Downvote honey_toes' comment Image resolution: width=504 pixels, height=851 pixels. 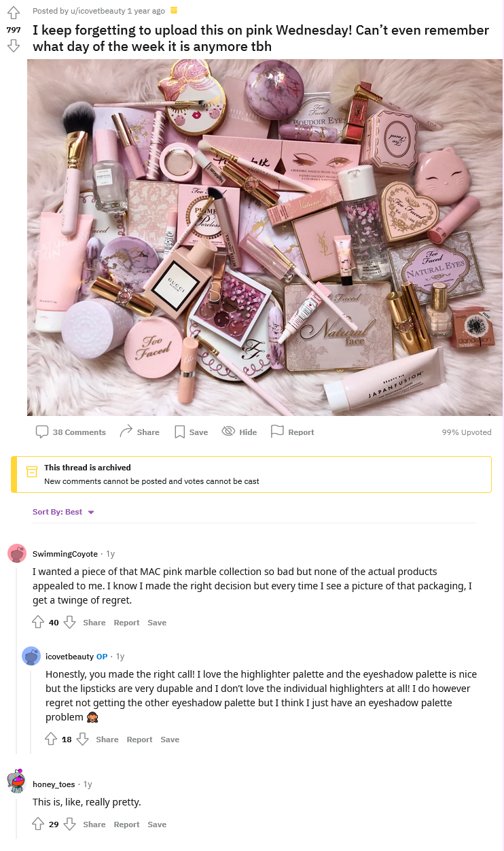click(x=69, y=824)
